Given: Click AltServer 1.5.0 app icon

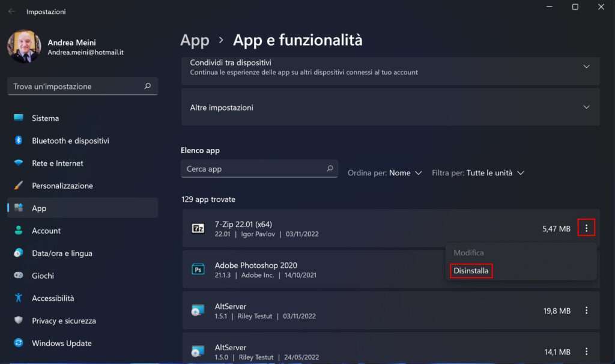Looking at the screenshot, I should [198, 351].
